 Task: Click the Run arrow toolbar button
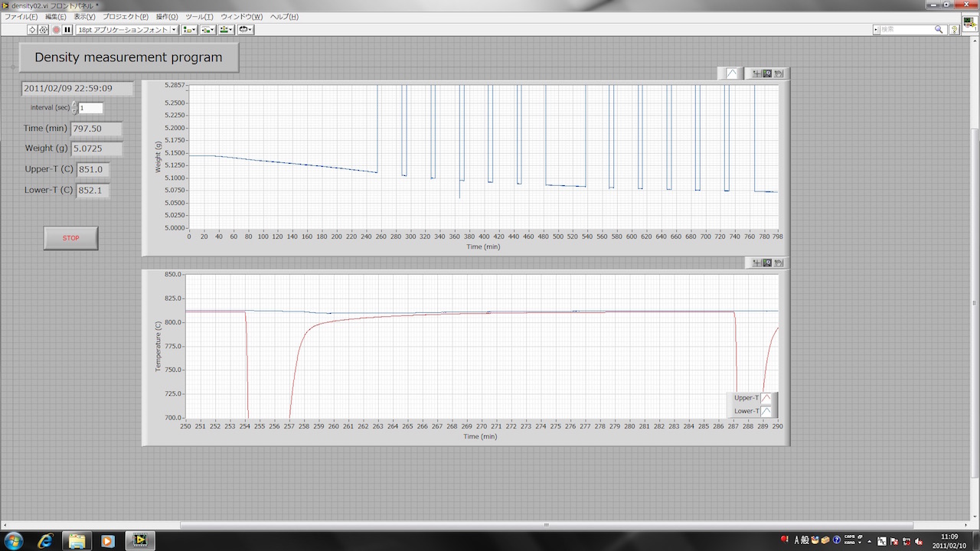pos(32,30)
